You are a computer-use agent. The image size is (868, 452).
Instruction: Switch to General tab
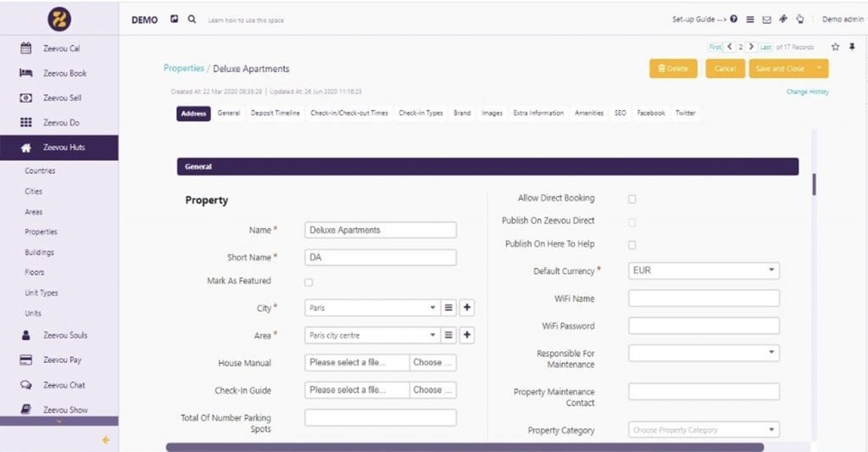pos(229,113)
